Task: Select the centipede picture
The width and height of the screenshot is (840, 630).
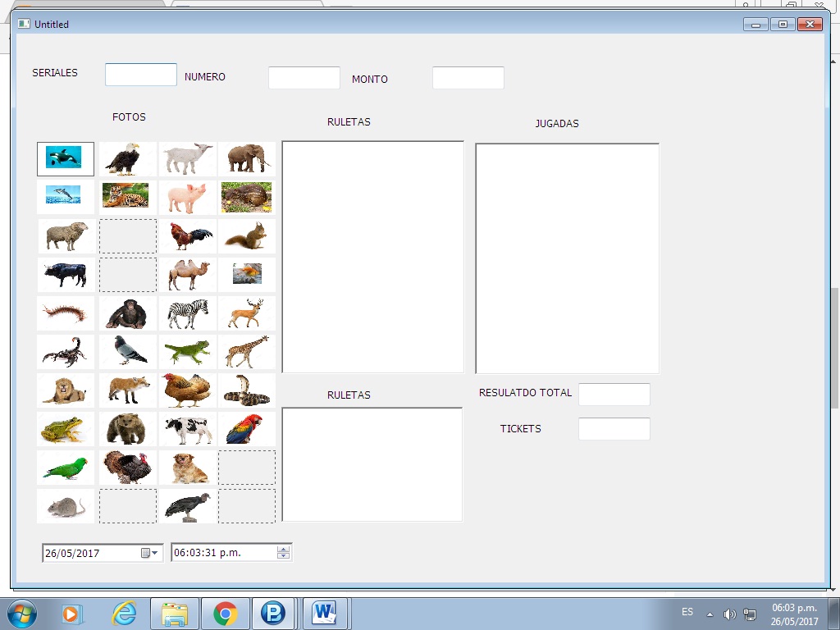Action: pos(66,313)
